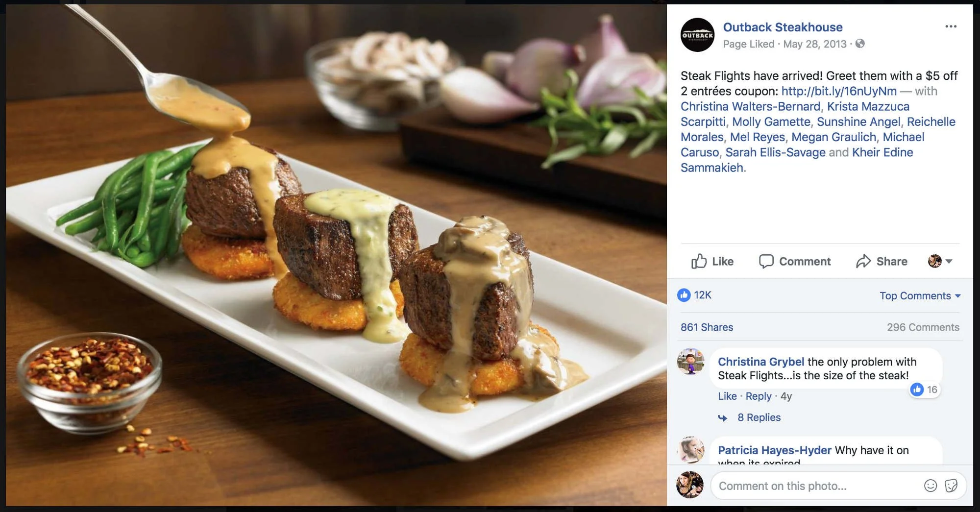Image resolution: width=980 pixels, height=512 pixels.
Task: Click the blue like reaction icon beside 12K
Action: pos(684,295)
